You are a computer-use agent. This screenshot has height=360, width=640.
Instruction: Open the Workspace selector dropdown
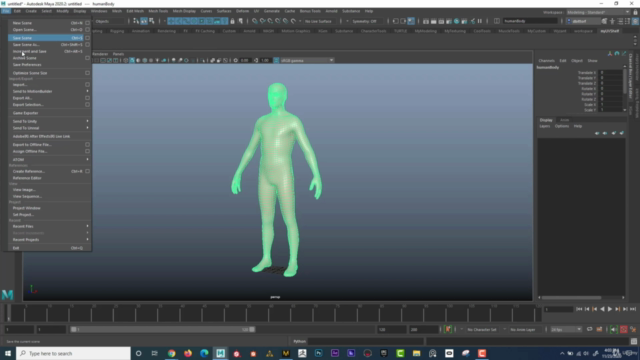click(x=598, y=12)
